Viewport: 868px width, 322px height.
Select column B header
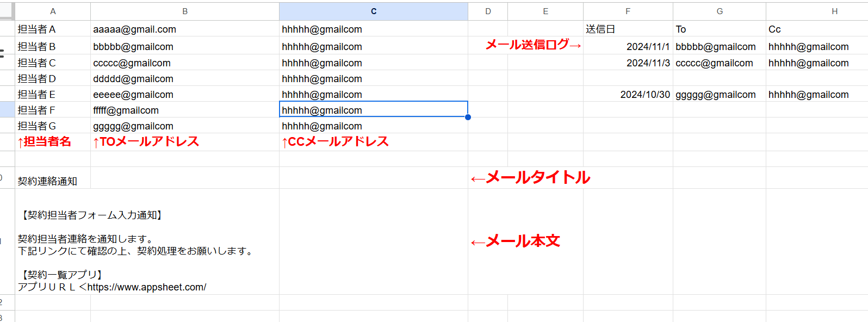point(185,11)
